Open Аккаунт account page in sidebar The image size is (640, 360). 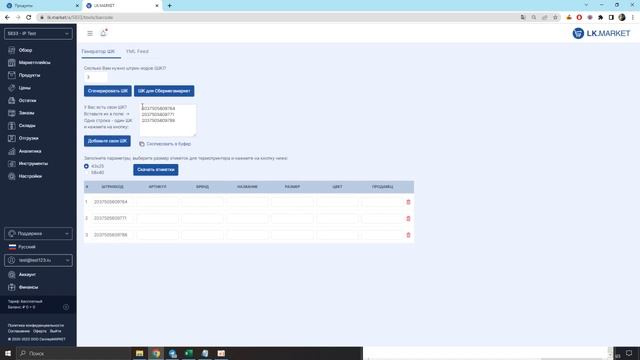pos(27,275)
